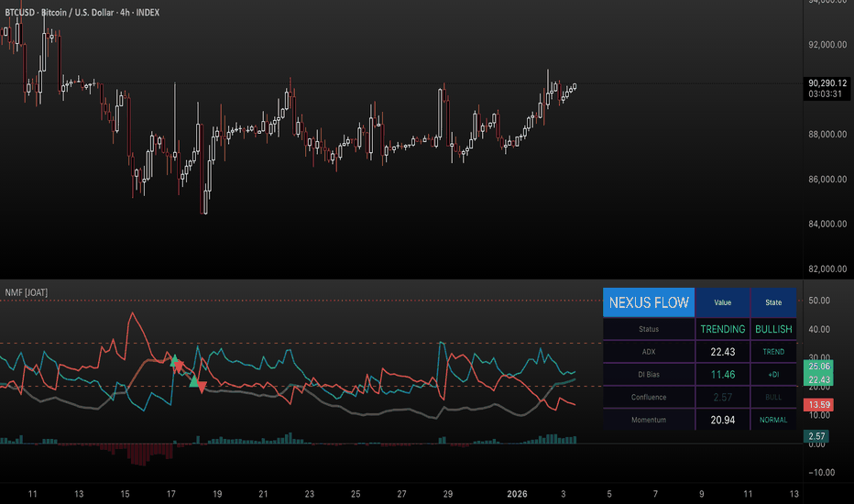Screen dimensions: 854x504
Task: Click the State column header in table
Action: (x=773, y=302)
